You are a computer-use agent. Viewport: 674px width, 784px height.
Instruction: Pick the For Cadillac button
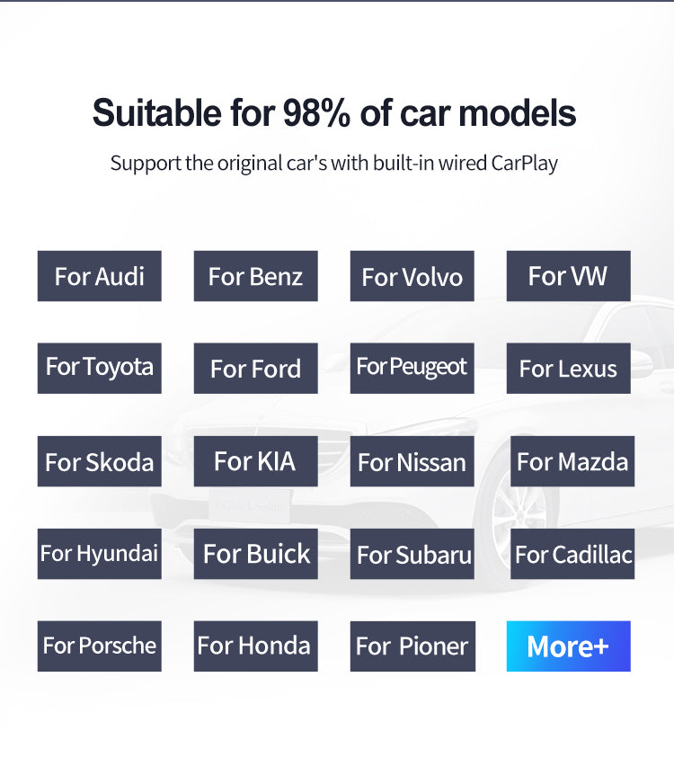point(572,554)
